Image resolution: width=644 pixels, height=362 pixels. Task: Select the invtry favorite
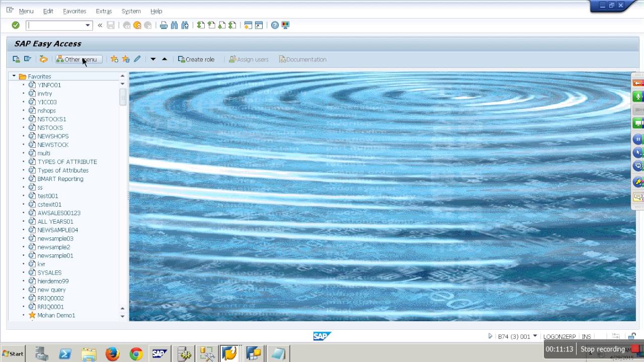[45, 94]
